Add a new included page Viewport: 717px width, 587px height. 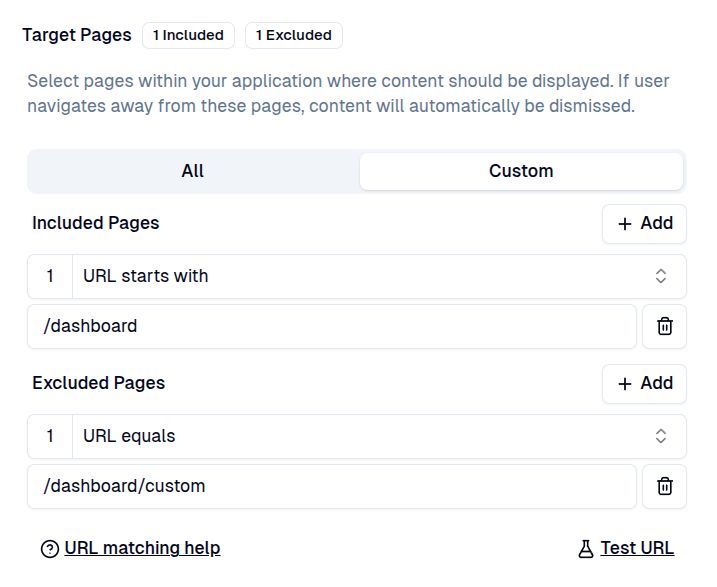pyautogui.click(x=644, y=224)
